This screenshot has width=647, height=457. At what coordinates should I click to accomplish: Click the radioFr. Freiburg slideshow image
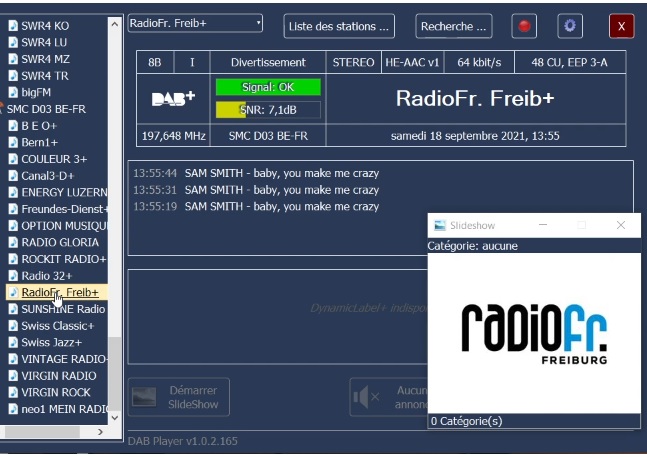(x=534, y=333)
